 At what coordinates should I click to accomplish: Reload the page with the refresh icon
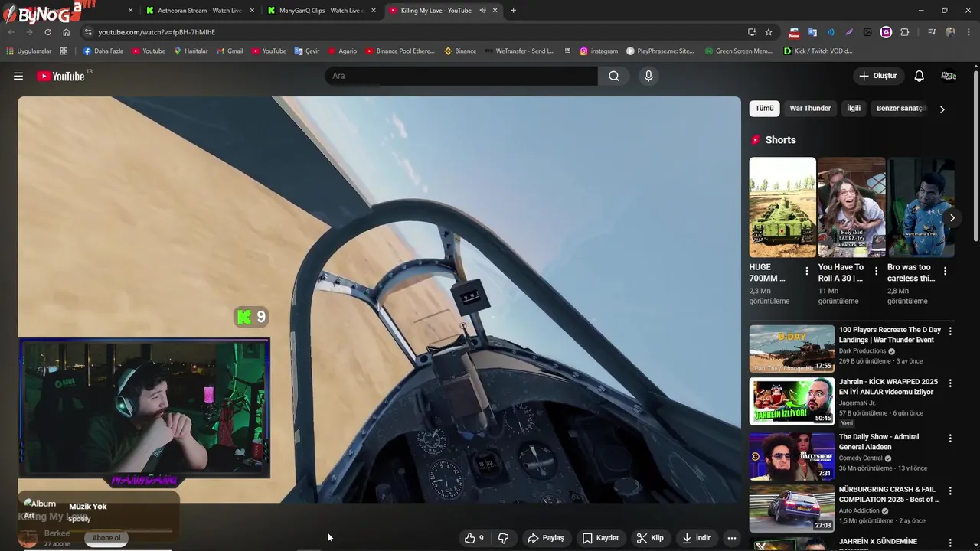47,32
